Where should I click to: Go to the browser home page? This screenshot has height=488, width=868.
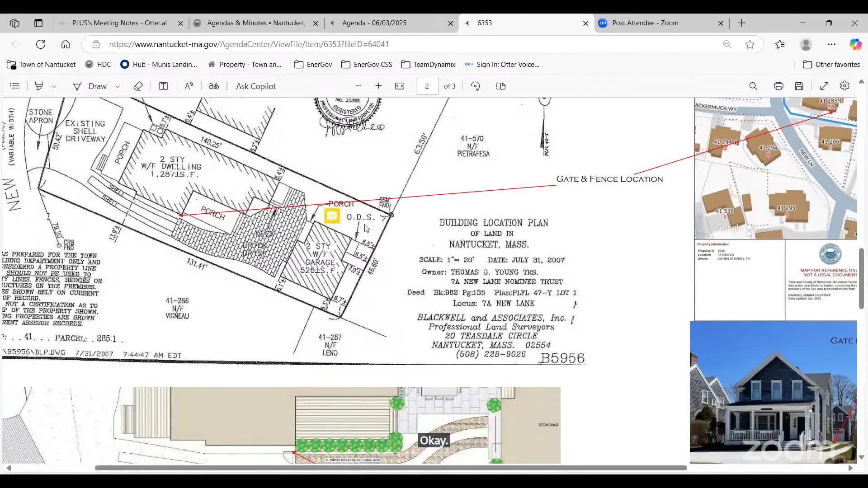[x=66, y=44]
